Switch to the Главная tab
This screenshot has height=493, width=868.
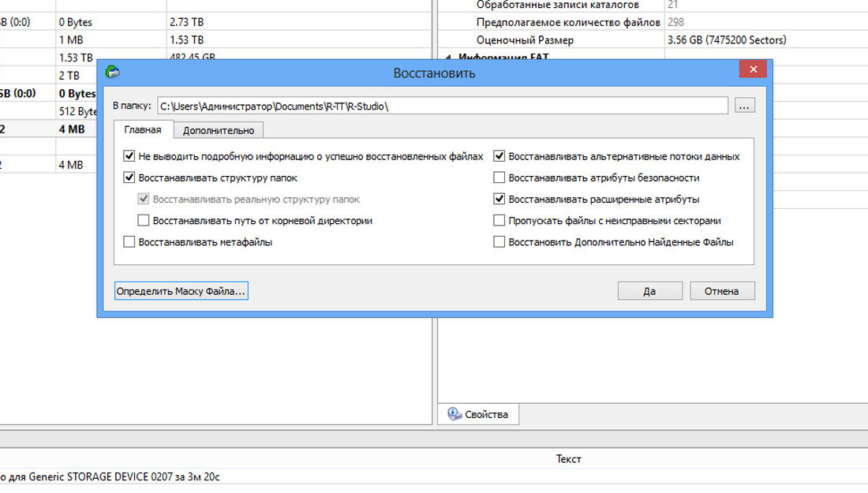(x=143, y=130)
